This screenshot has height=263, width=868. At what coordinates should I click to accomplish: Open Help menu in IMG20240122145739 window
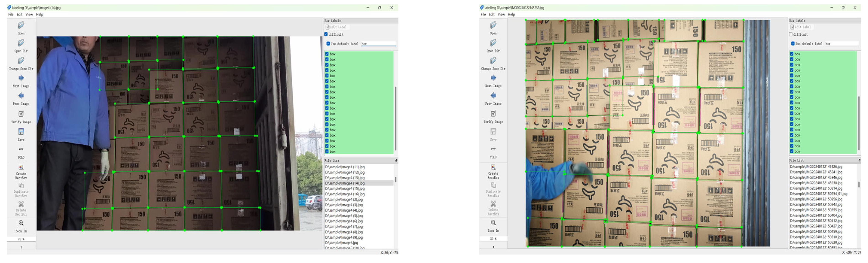(511, 14)
